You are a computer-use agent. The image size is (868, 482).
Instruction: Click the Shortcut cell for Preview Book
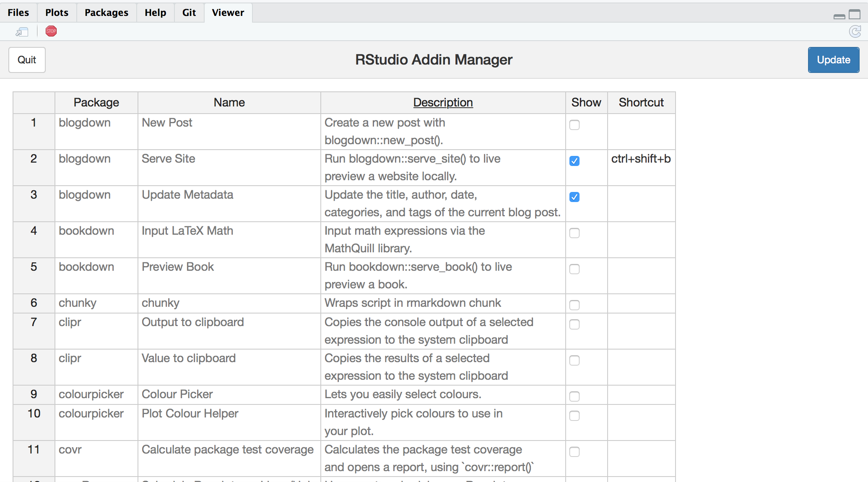[x=641, y=276]
